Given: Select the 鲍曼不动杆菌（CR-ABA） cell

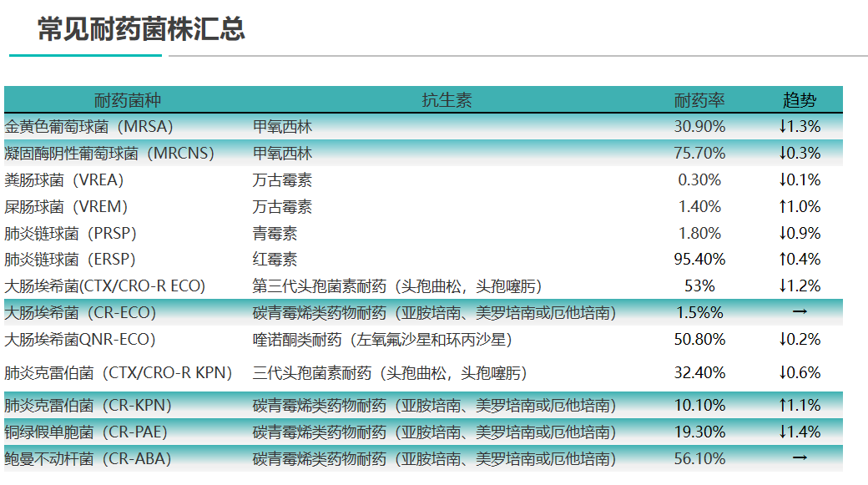Looking at the screenshot, I should click(x=87, y=458).
